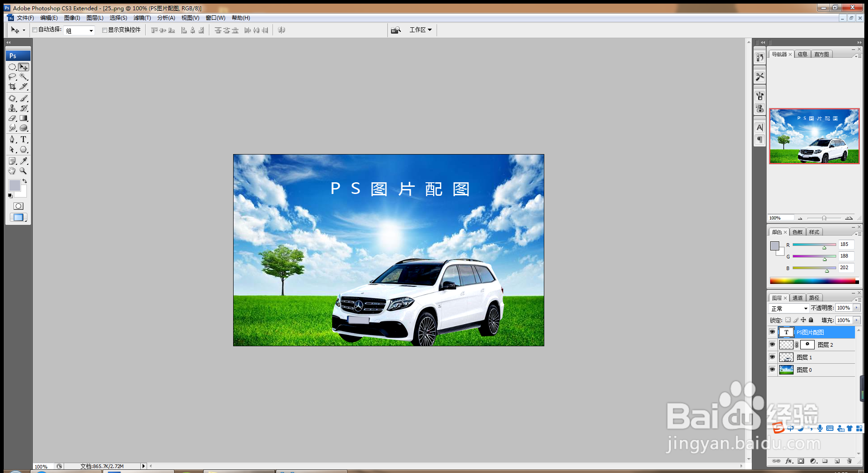Select the Move tool in toolbox
The image size is (868, 473).
point(23,67)
